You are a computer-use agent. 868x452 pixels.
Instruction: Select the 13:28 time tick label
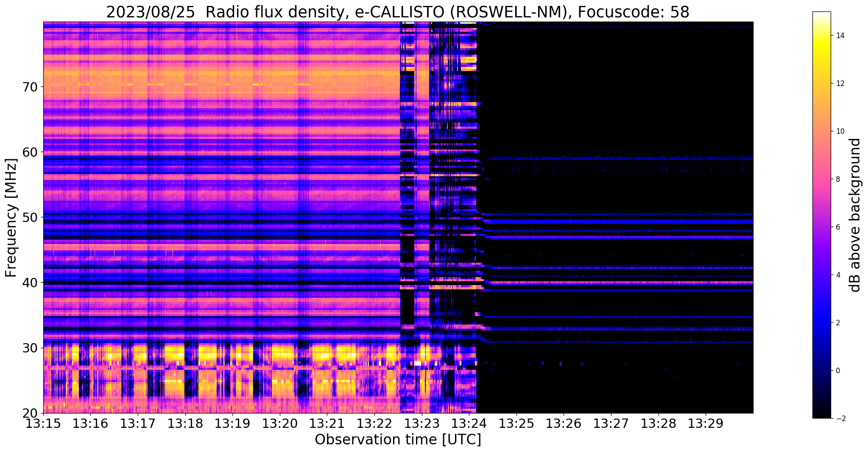pyautogui.click(x=658, y=423)
